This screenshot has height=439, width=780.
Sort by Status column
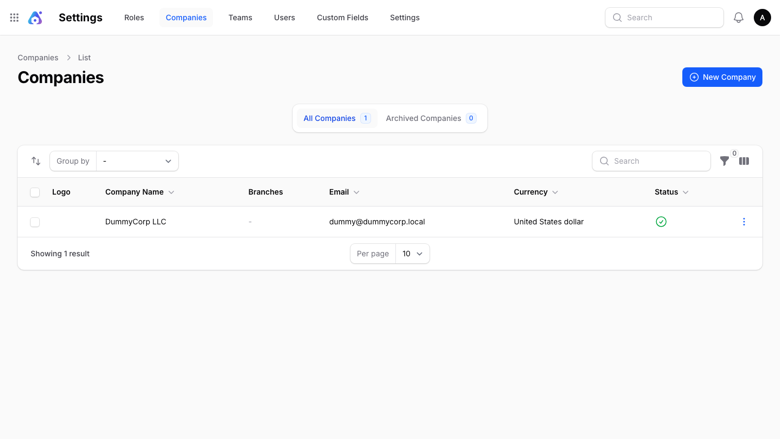click(x=671, y=192)
